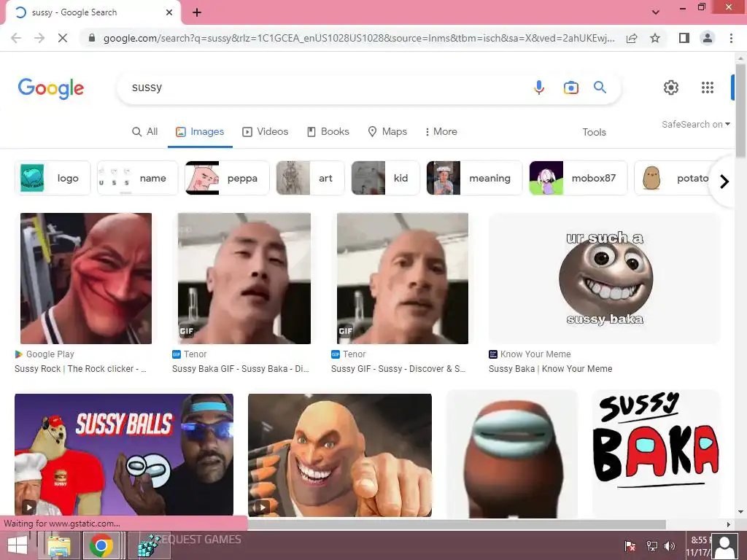Open Google Lens camera search
747x560 pixels.
coord(570,87)
